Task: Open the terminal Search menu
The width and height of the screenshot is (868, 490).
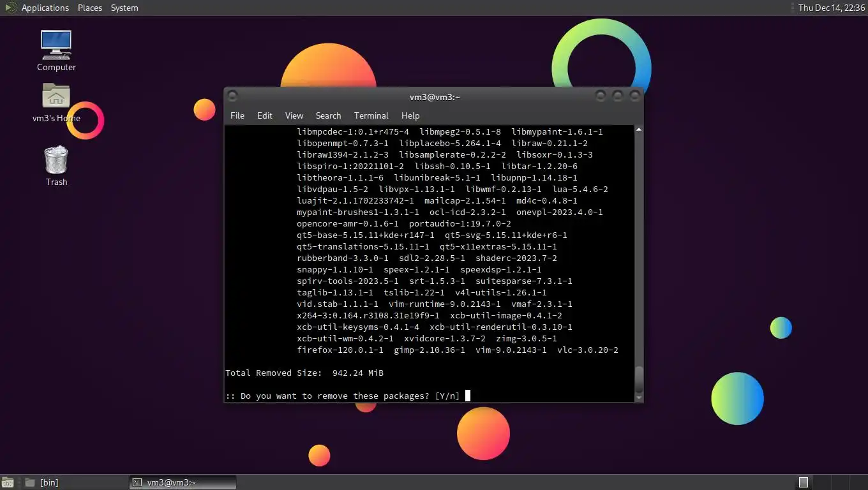Action: (x=328, y=115)
